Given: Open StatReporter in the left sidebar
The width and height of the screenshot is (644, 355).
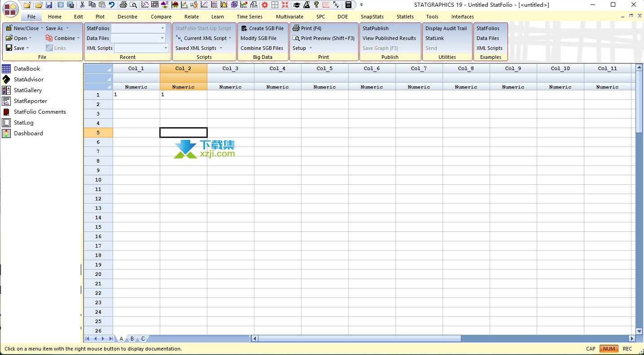Looking at the screenshot, I should click(x=31, y=101).
